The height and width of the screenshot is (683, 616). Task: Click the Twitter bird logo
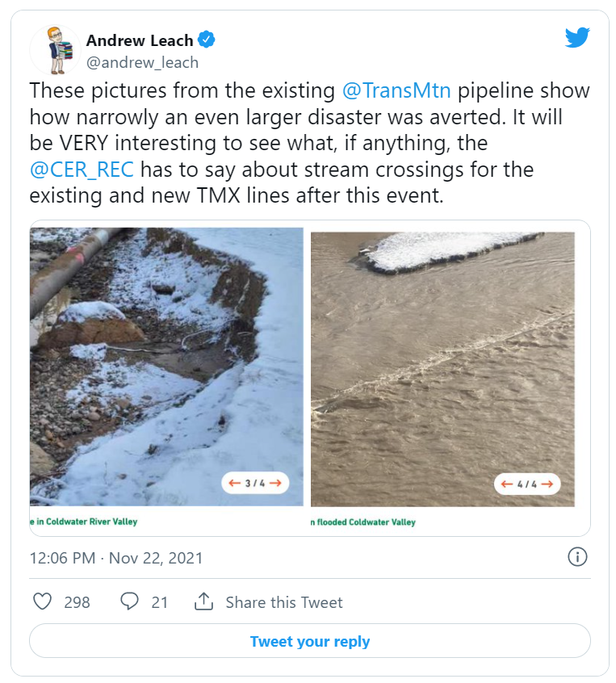[578, 38]
